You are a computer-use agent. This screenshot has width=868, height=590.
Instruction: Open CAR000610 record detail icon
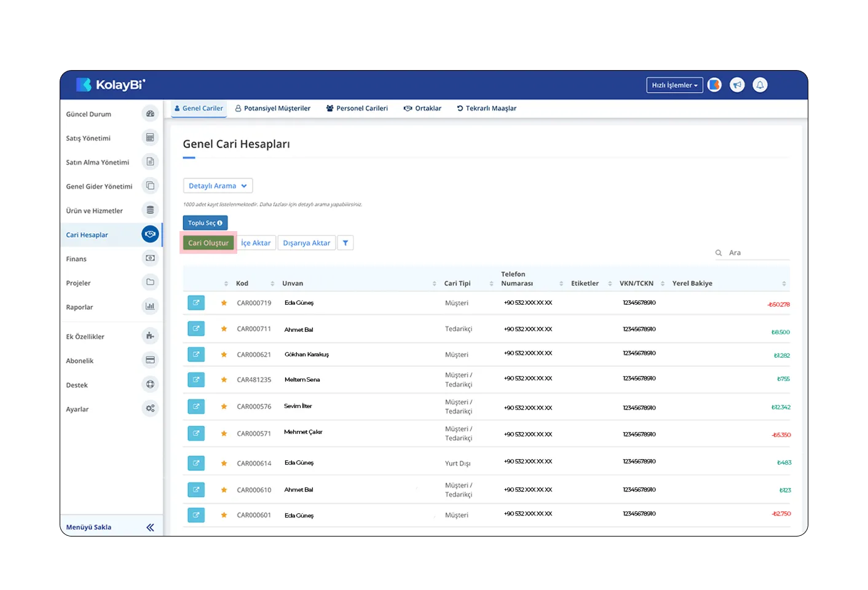[x=196, y=490]
